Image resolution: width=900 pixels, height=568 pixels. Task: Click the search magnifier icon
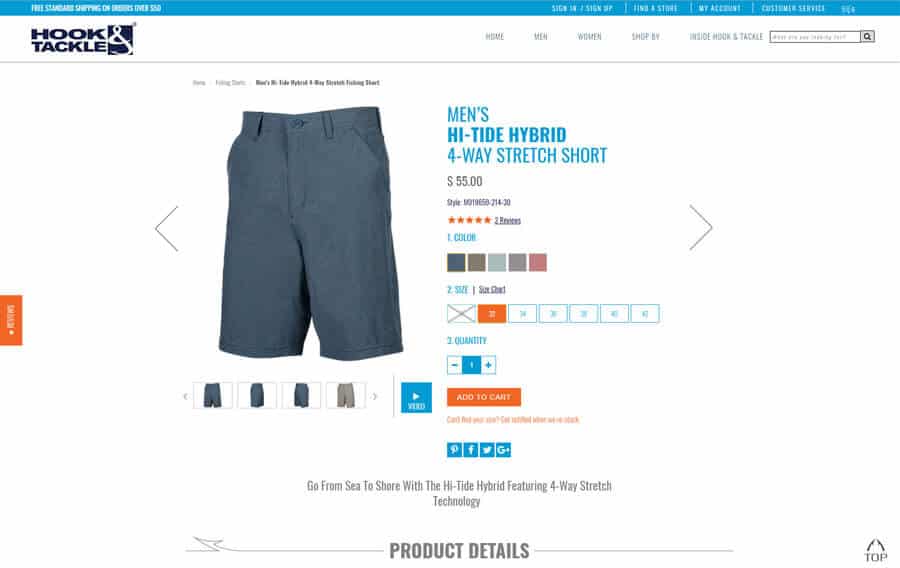coord(867,37)
